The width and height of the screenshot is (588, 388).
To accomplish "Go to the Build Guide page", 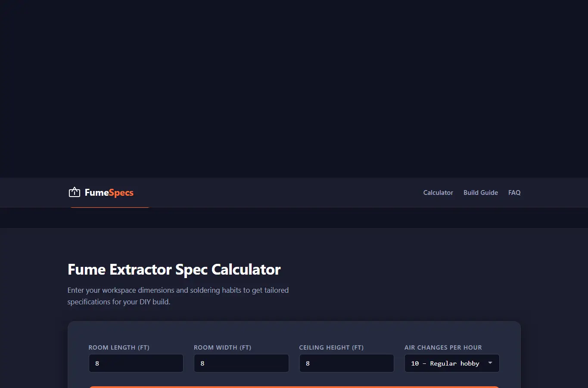I will coord(481,193).
